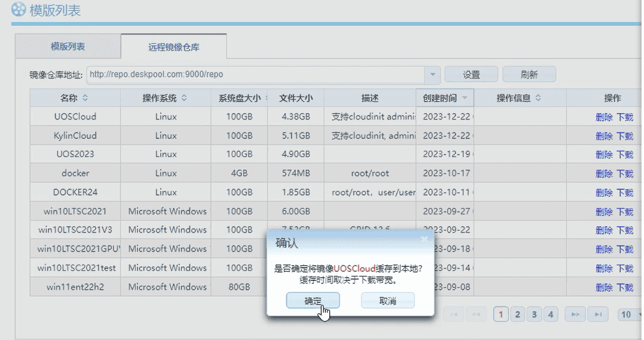Download the UOSCloud image

(x=625, y=117)
